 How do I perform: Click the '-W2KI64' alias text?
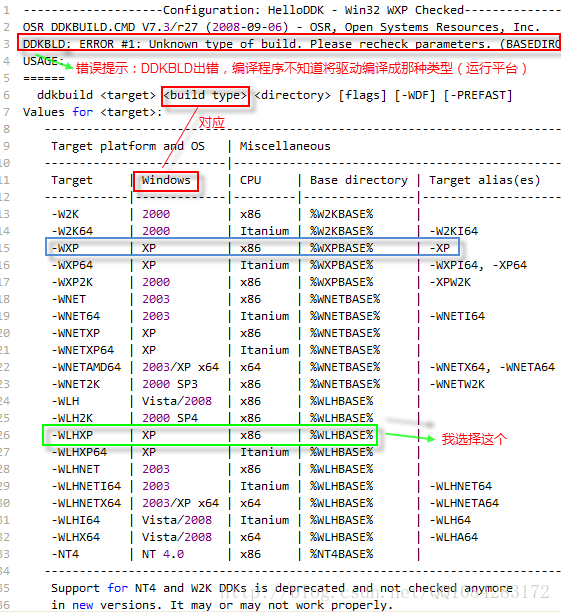[x=454, y=231]
